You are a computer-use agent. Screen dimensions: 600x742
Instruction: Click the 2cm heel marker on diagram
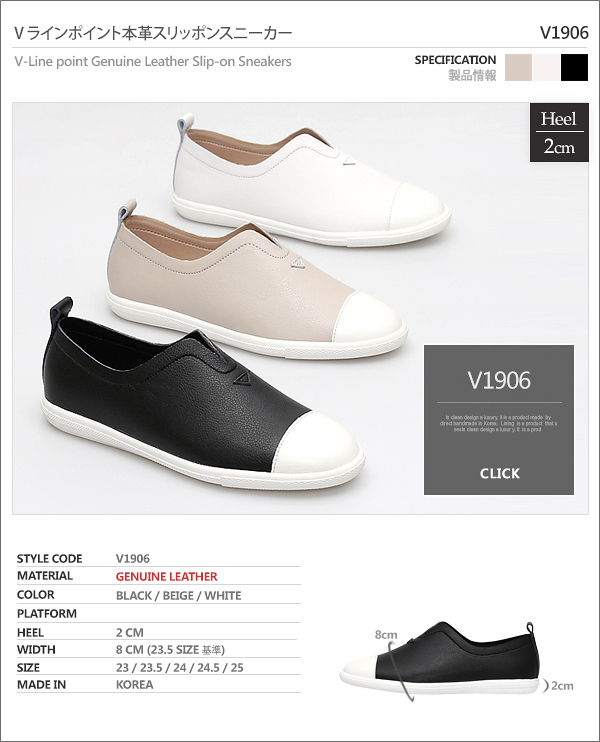click(562, 685)
